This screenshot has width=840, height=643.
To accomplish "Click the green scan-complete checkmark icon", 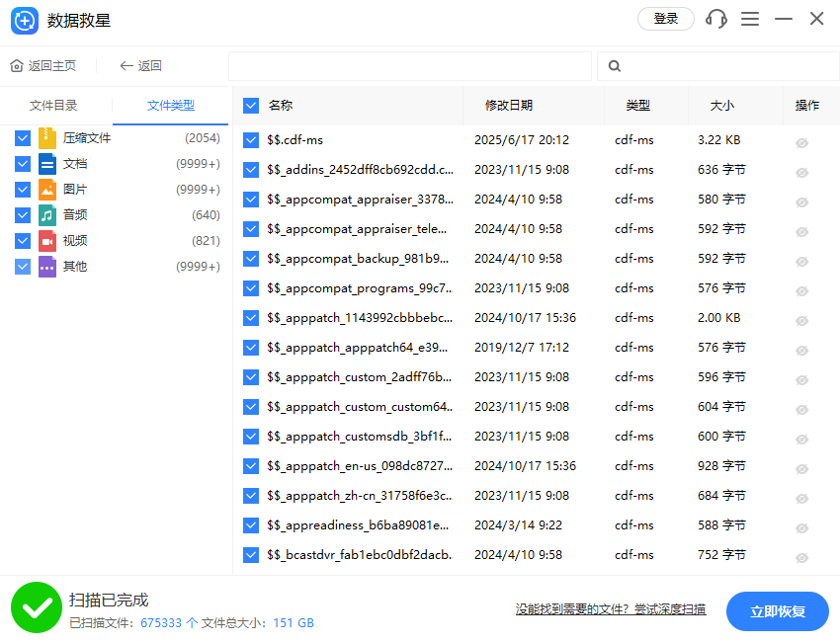I will [x=37, y=607].
